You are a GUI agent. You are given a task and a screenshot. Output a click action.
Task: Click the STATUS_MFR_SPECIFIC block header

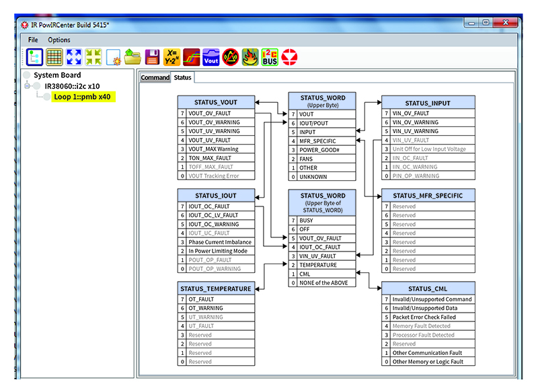pos(428,196)
